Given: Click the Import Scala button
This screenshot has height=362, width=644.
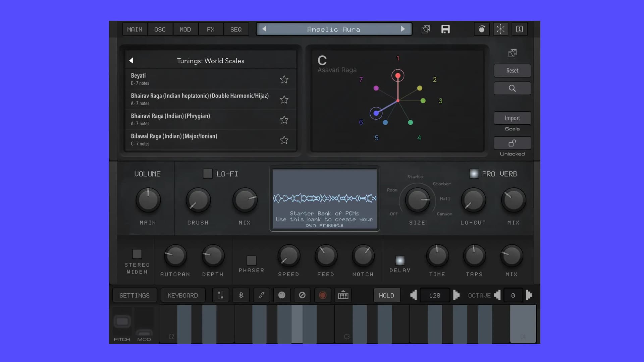Looking at the screenshot, I should point(512,118).
